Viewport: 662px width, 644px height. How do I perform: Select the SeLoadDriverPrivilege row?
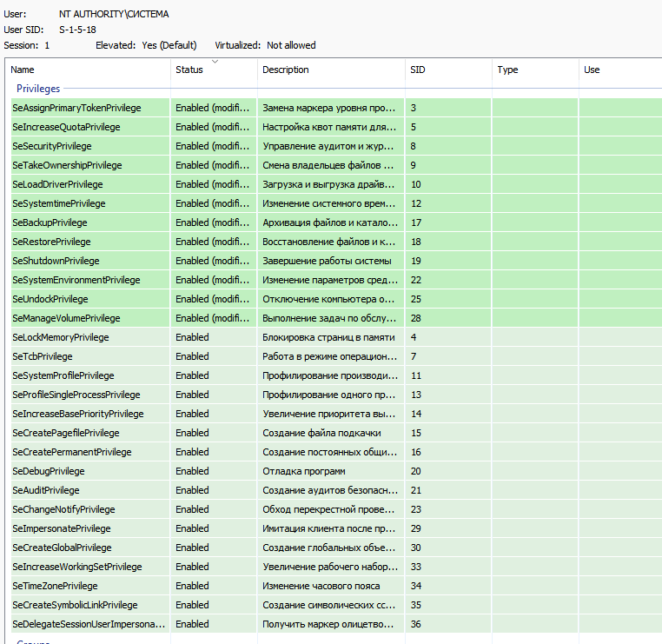(x=57, y=184)
